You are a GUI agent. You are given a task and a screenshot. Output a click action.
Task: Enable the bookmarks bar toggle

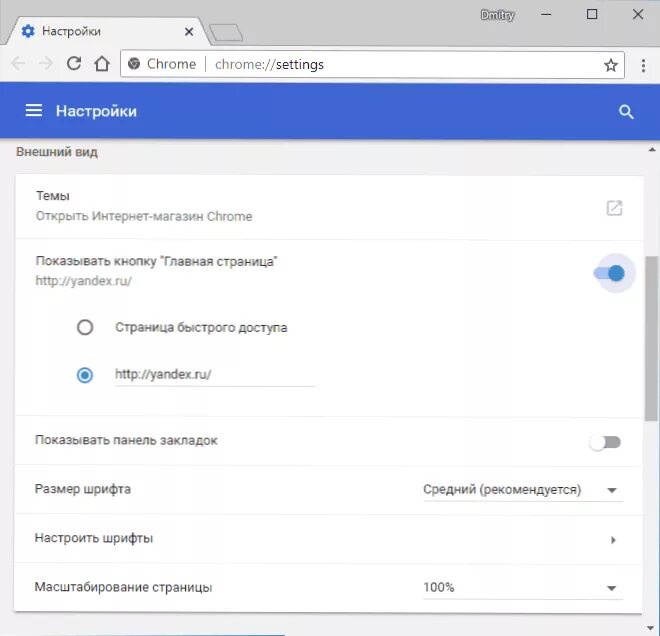(x=605, y=442)
